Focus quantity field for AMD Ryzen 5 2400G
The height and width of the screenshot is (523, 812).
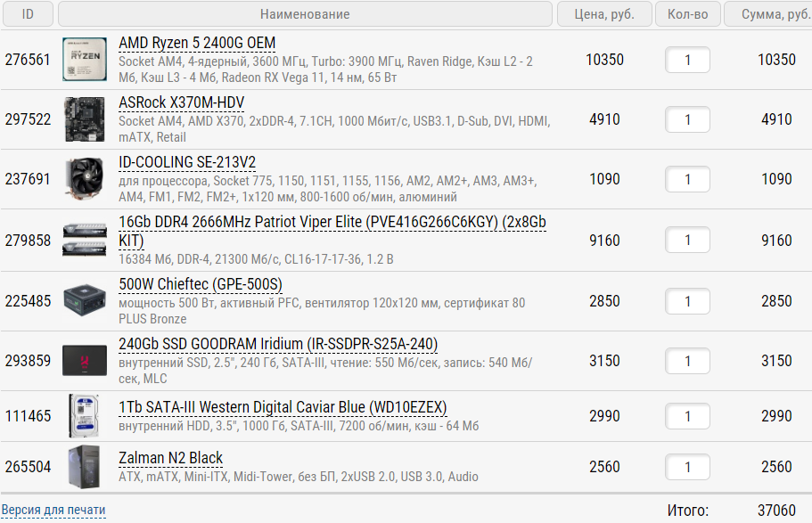[687, 60]
